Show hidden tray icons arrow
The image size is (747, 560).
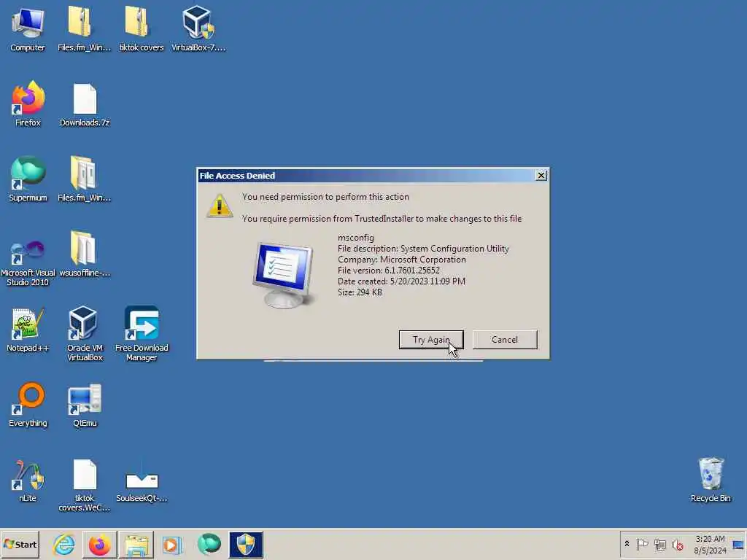(627, 544)
